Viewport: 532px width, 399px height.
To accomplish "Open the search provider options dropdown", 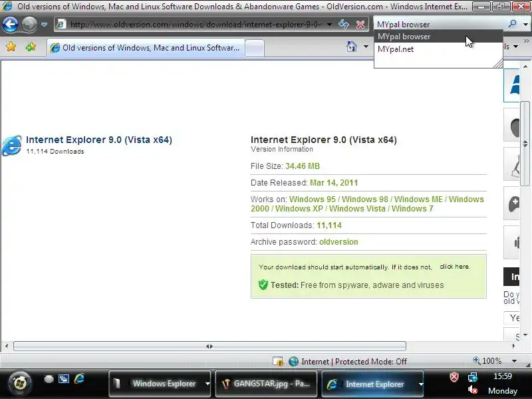I will [x=525, y=25].
